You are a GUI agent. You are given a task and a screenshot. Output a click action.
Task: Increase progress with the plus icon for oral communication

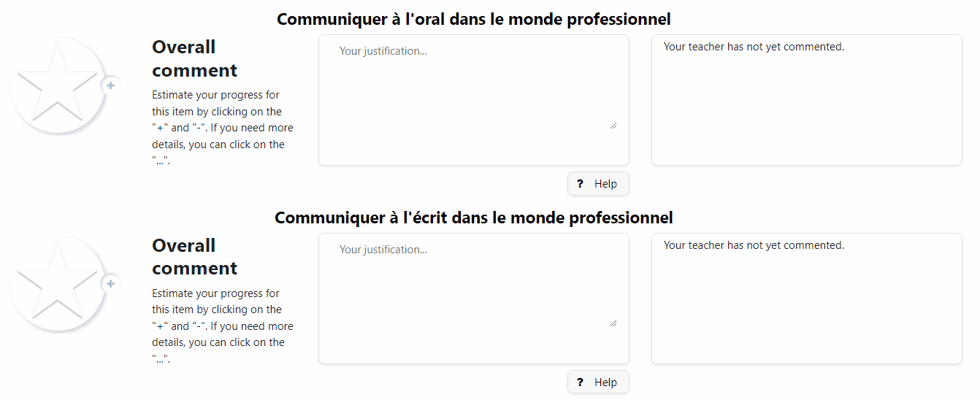[x=111, y=85]
